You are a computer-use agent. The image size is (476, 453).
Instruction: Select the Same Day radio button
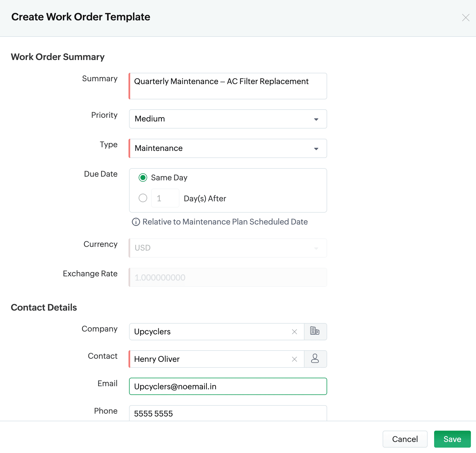(143, 178)
